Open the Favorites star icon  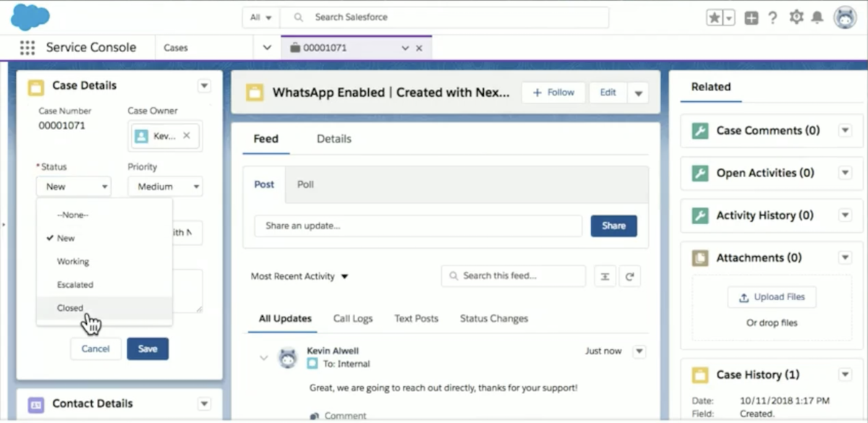click(x=714, y=18)
